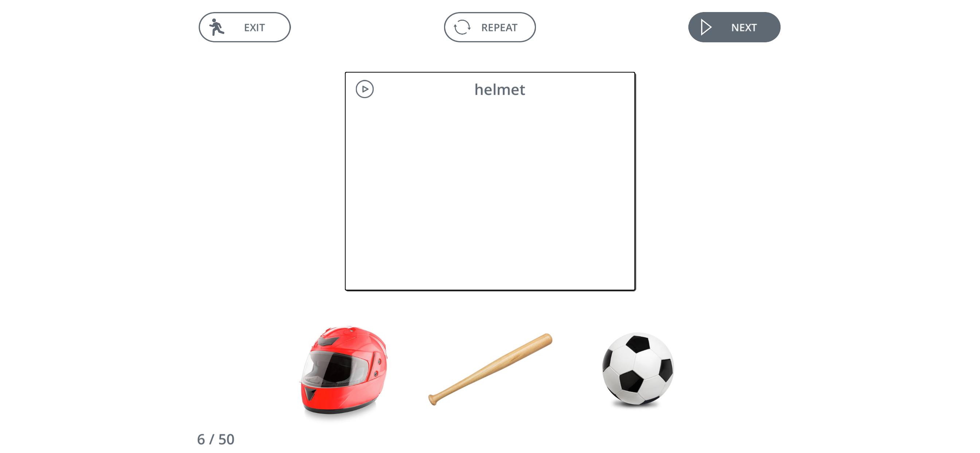The height and width of the screenshot is (453, 980).
Task: Click the word helmet on the card
Action: (x=499, y=89)
